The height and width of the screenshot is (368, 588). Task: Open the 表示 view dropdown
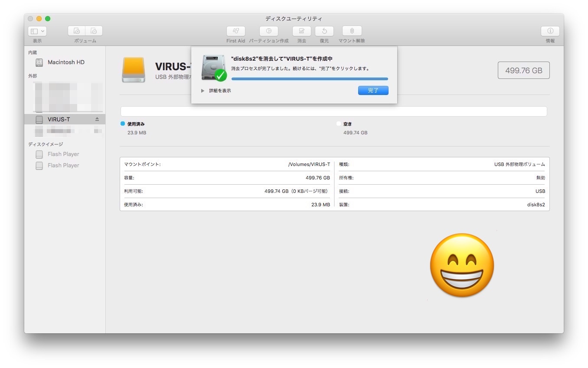coord(37,31)
